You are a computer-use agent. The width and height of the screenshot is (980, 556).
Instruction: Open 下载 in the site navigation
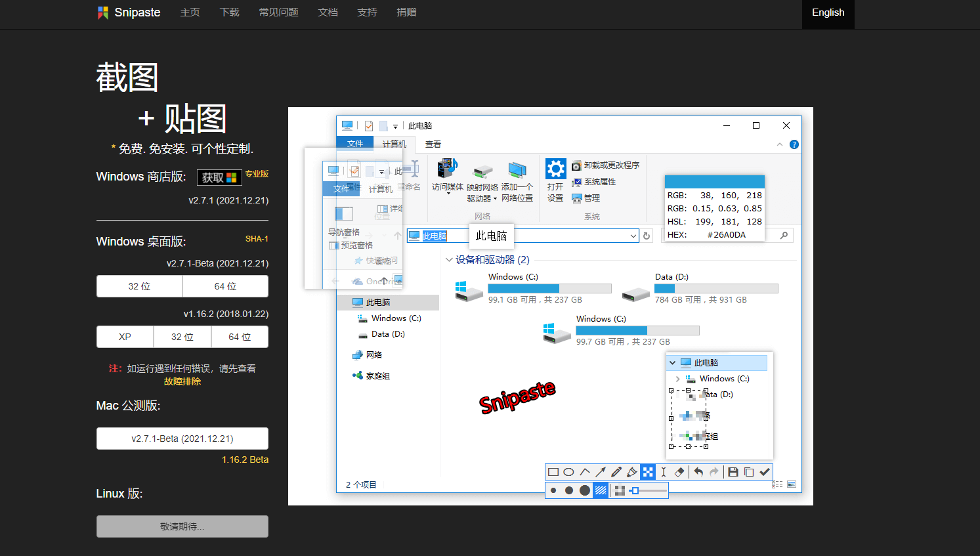click(x=229, y=12)
